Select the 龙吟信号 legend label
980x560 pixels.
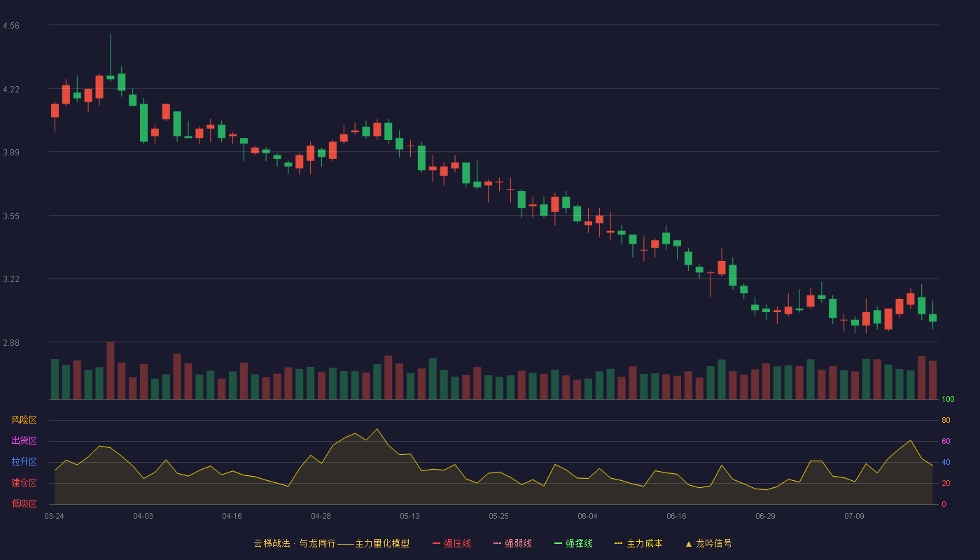(x=713, y=543)
